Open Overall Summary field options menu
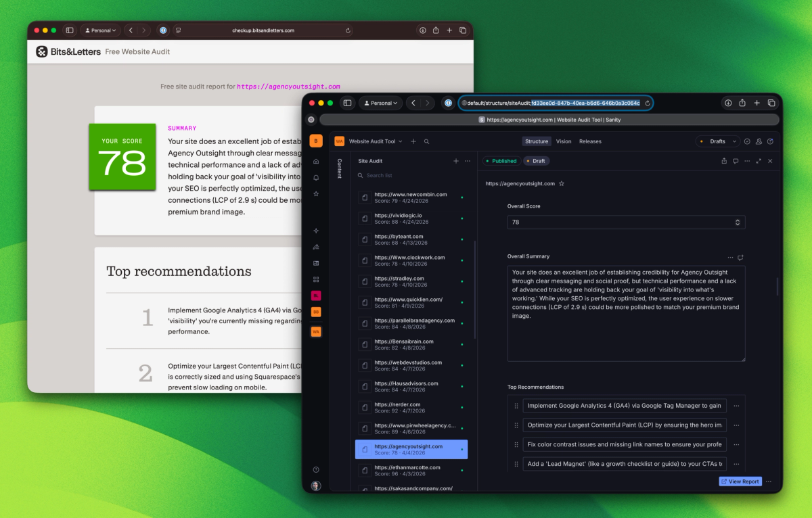812x518 pixels. point(730,258)
